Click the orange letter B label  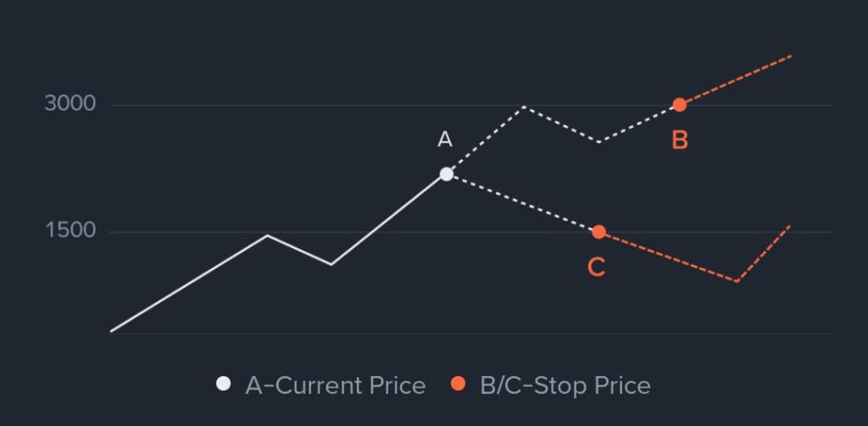[x=680, y=140]
